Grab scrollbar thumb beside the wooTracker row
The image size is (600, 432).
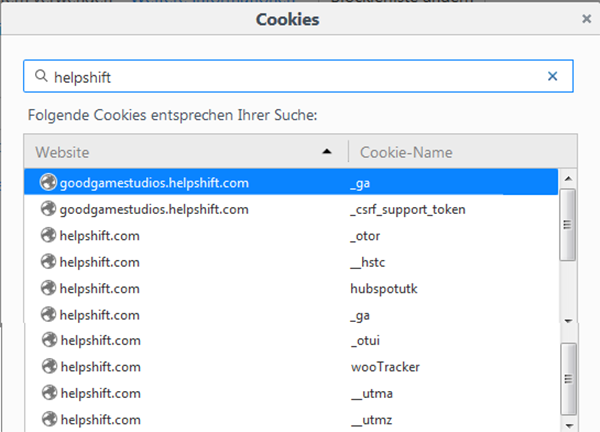coord(569,379)
